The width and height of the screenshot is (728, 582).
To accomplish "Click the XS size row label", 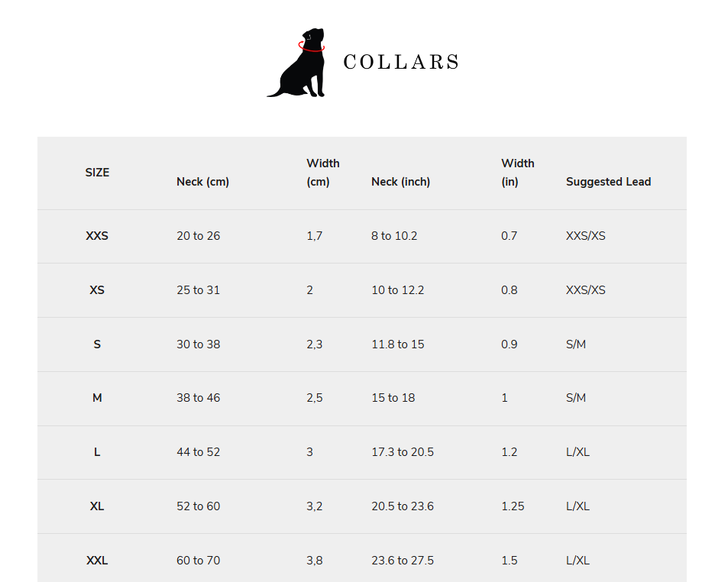I will click(97, 290).
